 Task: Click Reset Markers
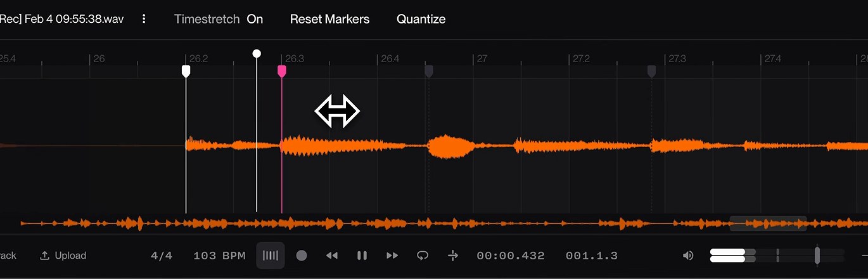point(329,19)
